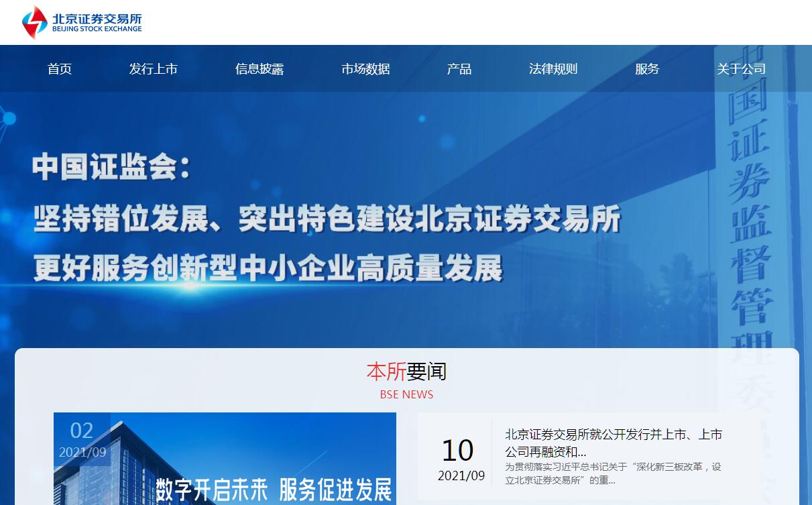This screenshot has width=812, height=505.
Task: Open the 发行上市 menu item
Action: coord(153,69)
